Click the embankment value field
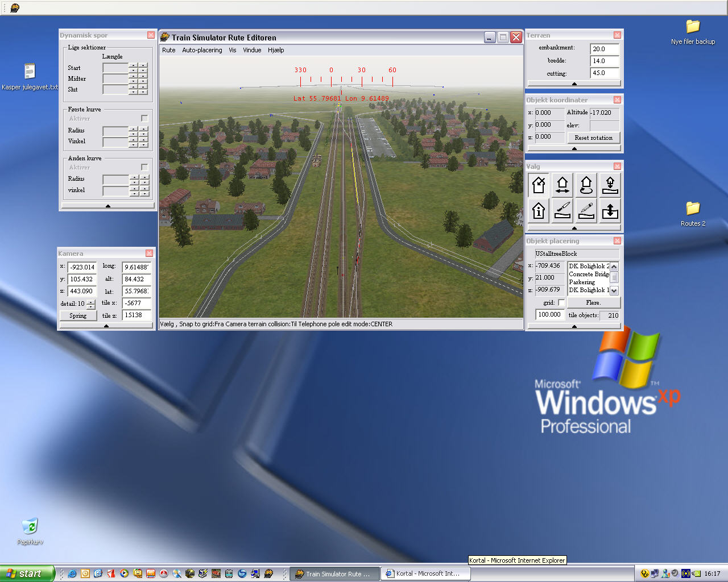The width and height of the screenshot is (728, 582). tap(605, 49)
